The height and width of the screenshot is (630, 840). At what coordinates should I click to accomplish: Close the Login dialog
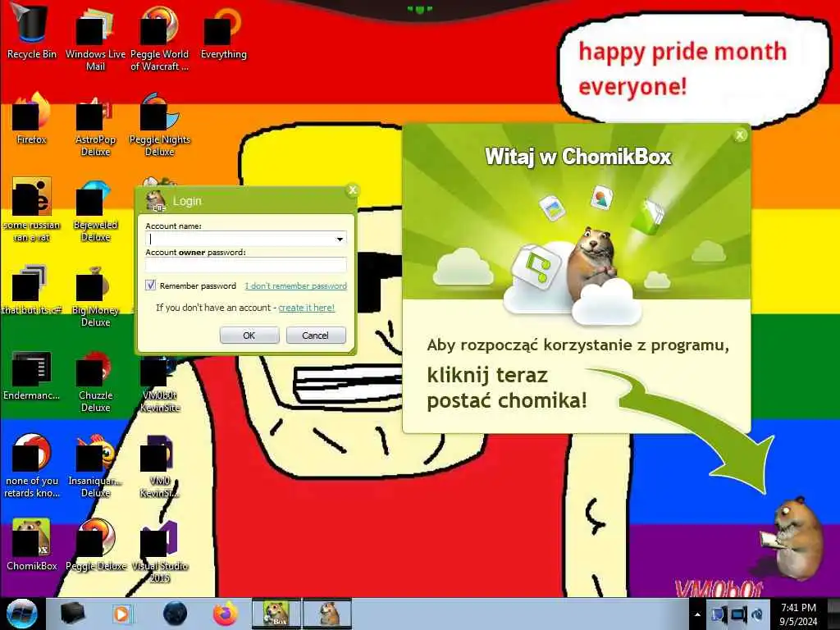352,189
